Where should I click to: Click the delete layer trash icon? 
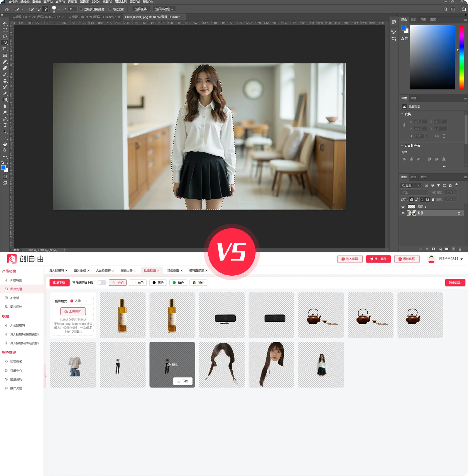coord(460,249)
